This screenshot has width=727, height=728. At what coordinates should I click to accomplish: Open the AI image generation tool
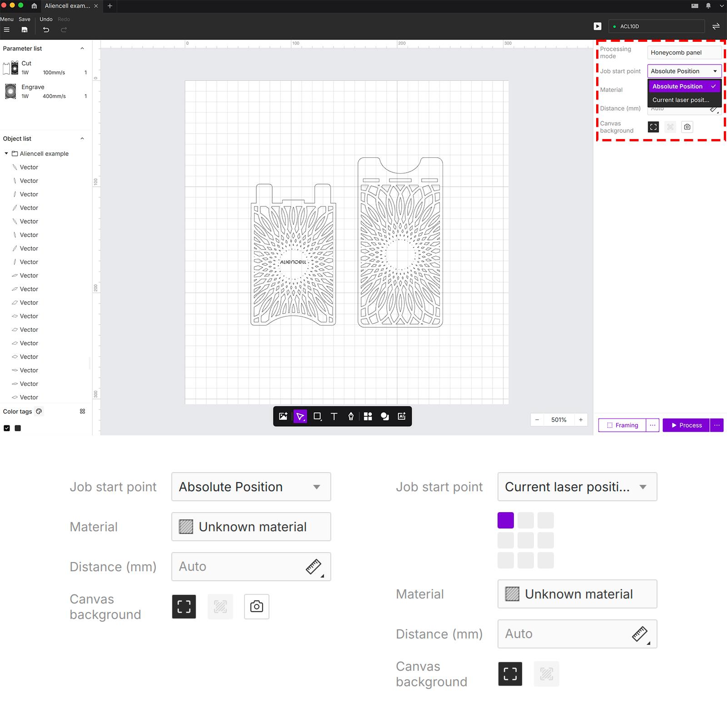point(402,416)
